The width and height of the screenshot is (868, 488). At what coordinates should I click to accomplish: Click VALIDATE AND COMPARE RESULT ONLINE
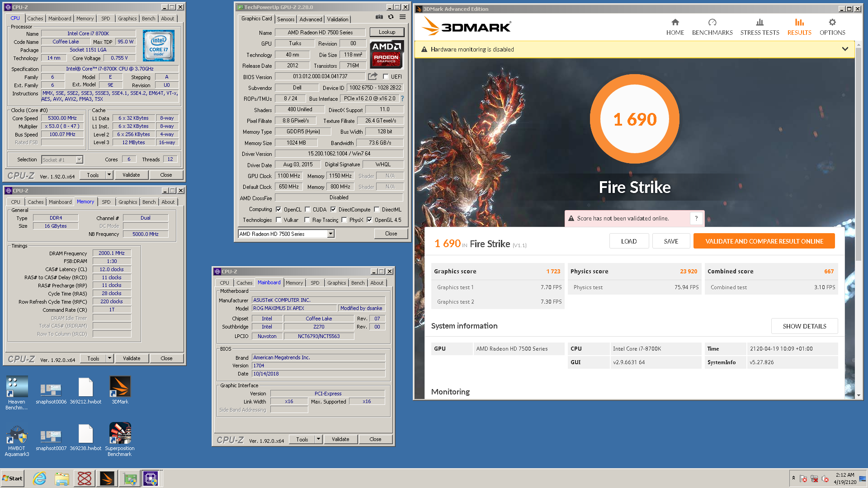(764, 241)
